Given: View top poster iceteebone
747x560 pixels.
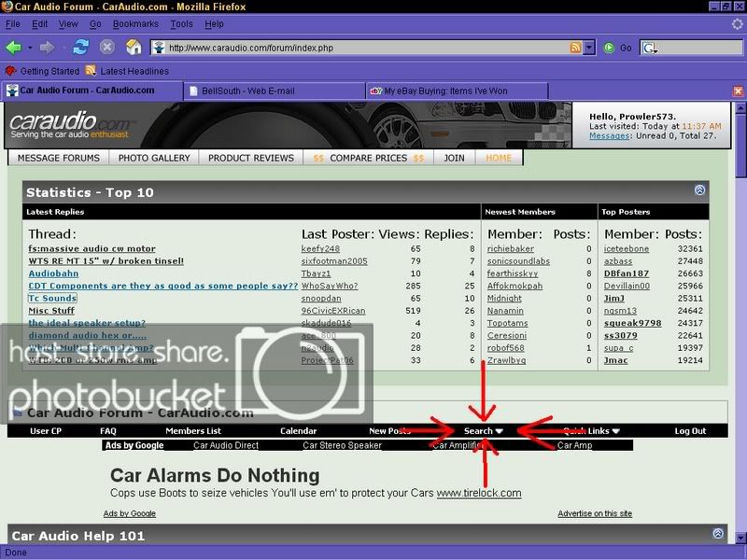Looking at the screenshot, I should [x=626, y=248].
